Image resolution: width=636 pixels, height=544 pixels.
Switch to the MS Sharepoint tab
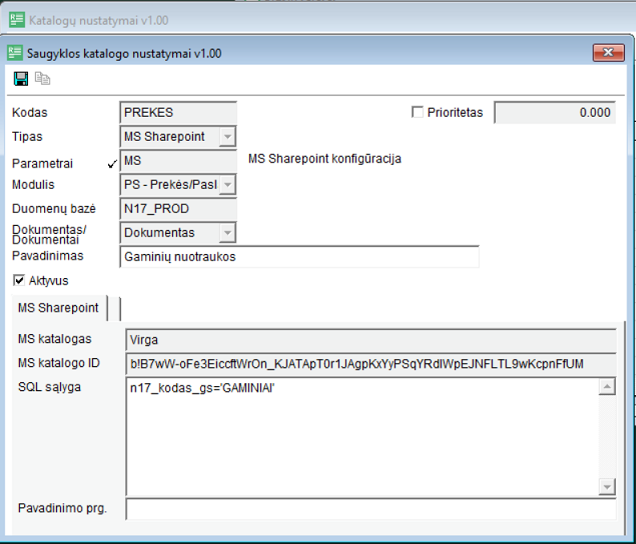[x=58, y=307]
